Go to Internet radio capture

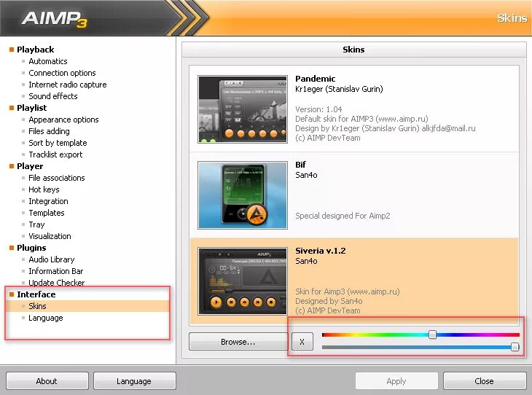68,85
